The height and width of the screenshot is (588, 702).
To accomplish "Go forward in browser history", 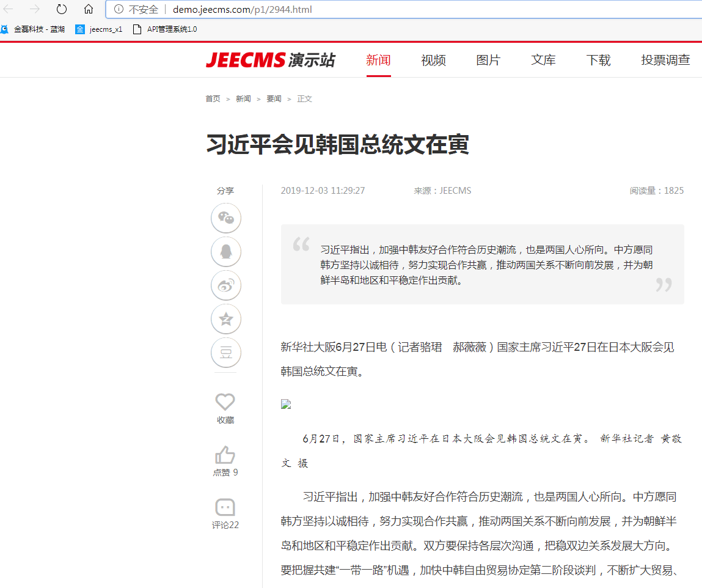I will [35, 9].
